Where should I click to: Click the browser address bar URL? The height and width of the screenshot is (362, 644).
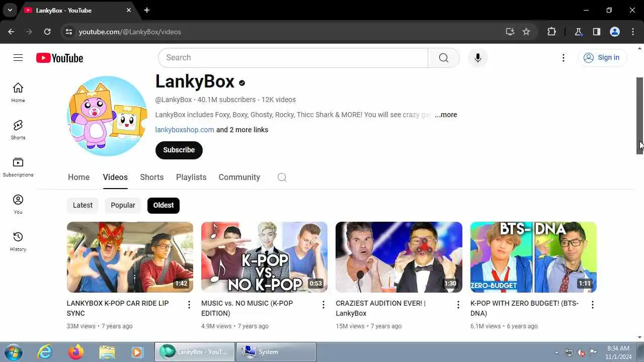[130, 32]
